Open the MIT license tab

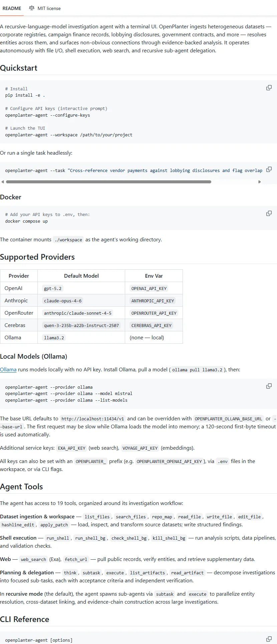[49, 8]
